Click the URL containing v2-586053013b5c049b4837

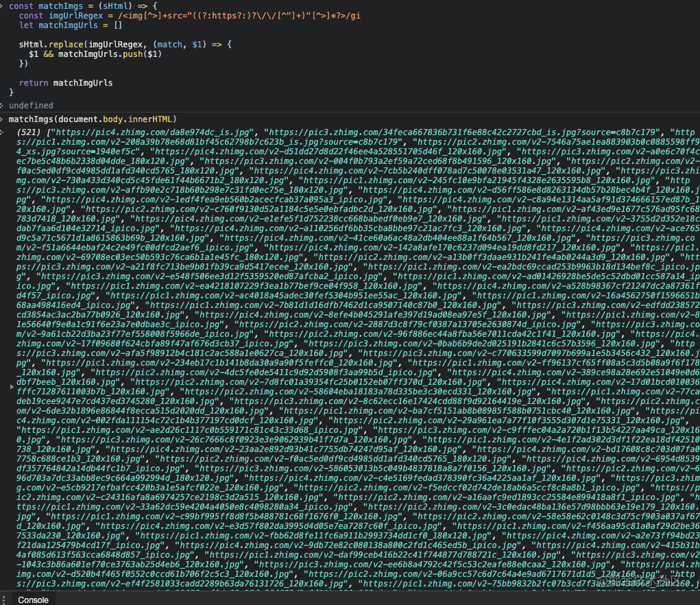pos(373,468)
